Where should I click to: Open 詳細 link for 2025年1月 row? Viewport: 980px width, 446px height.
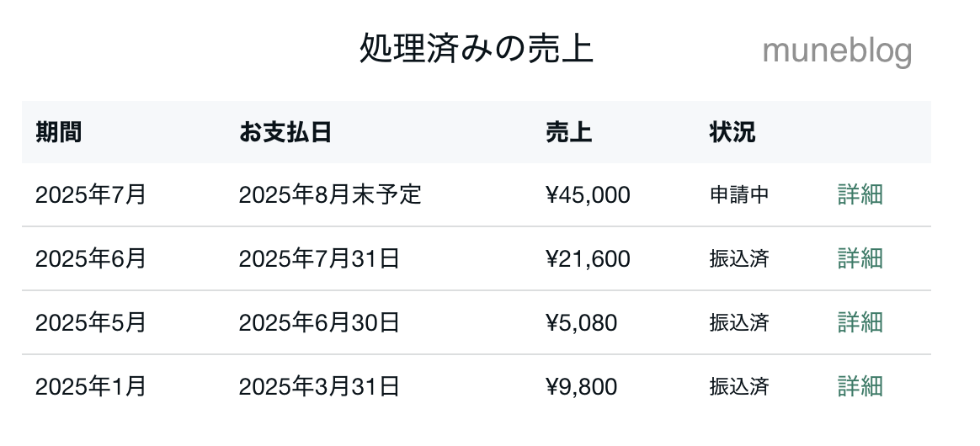coord(860,386)
